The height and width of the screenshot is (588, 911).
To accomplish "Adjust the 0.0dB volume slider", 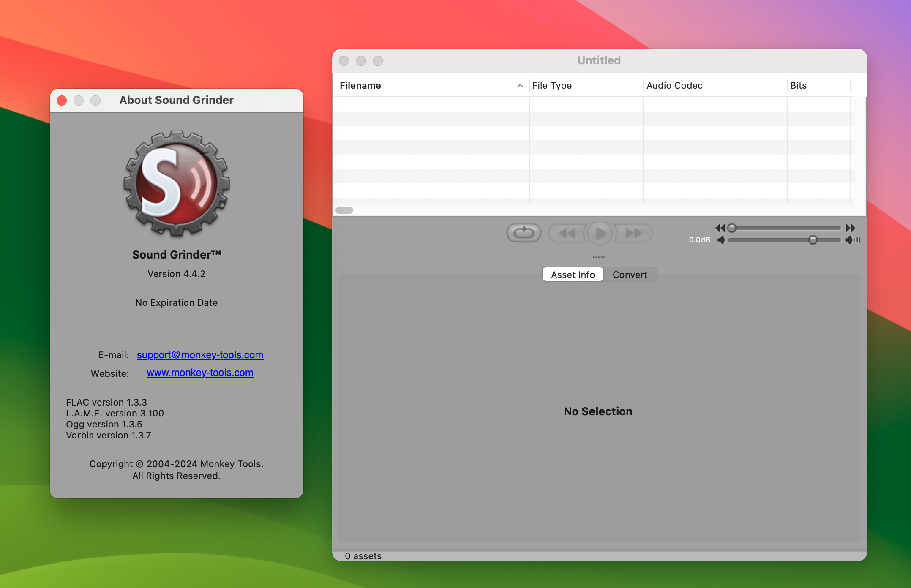I will (813, 240).
